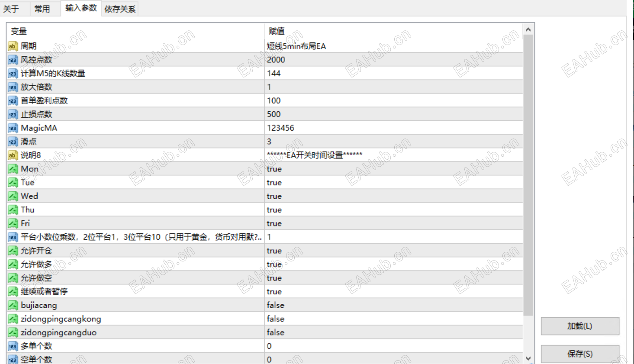The image size is (634, 364).
Task: Click the integer icon beside 滑点
Action: click(13, 142)
